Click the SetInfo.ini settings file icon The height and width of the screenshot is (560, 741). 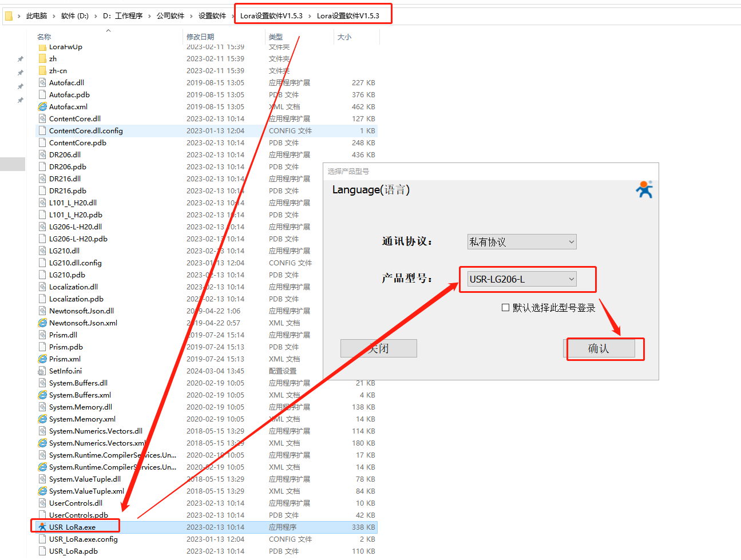[x=42, y=371]
